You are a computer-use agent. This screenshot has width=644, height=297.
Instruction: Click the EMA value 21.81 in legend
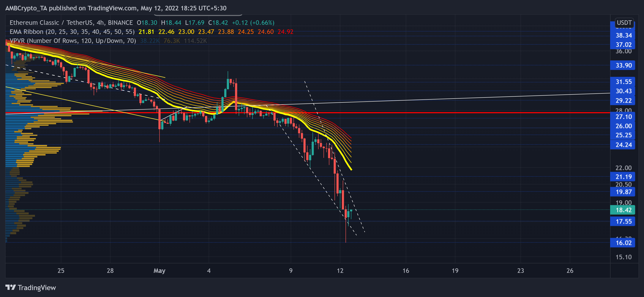146,32
